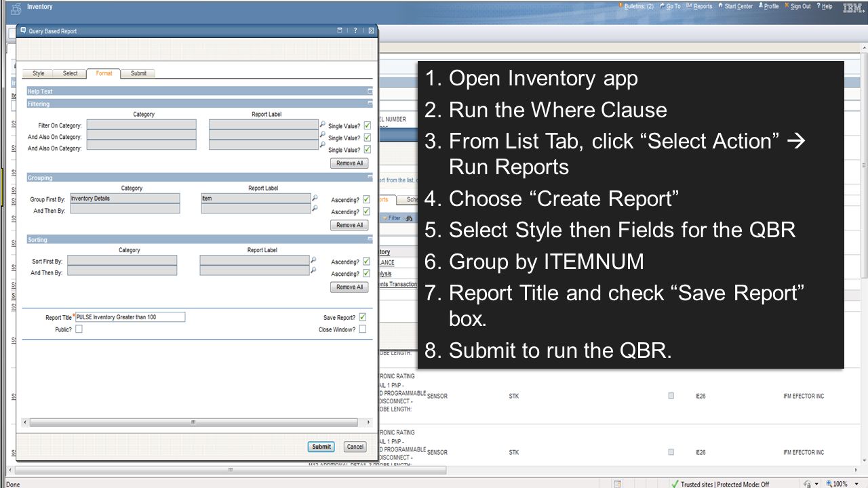The height and width of the screenshot is (488, 868).
Task: Open Profile menu in top bar
Action: coord(768,6)
